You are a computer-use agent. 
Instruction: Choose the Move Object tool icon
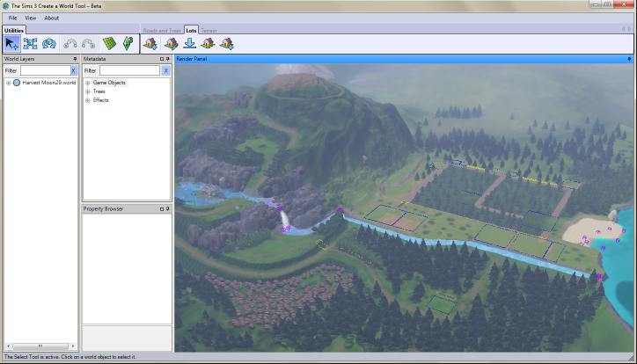[x=30, y=43]
